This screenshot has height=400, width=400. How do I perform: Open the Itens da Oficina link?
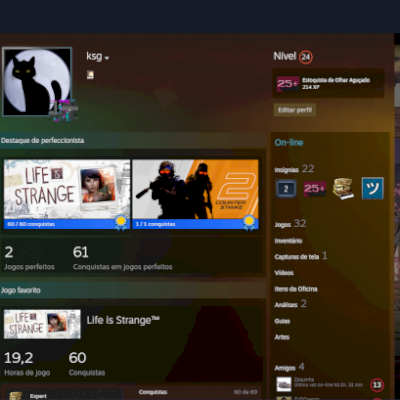296,289
